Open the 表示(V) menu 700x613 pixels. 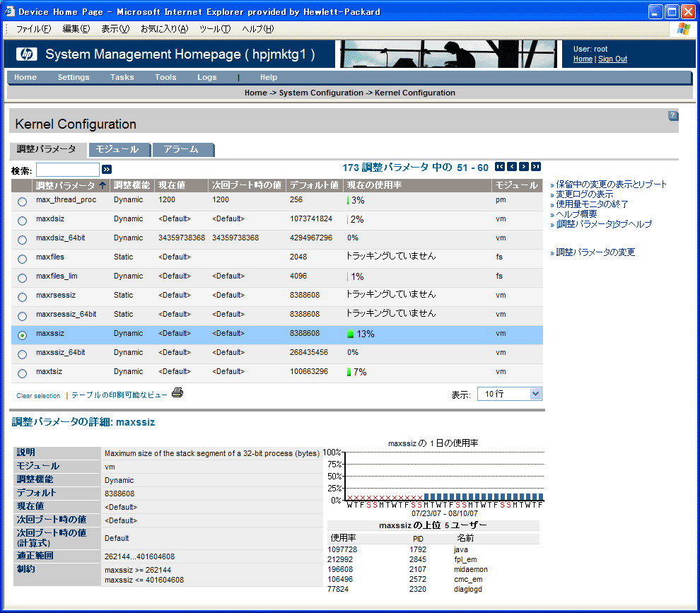click(x=115, y=29)
